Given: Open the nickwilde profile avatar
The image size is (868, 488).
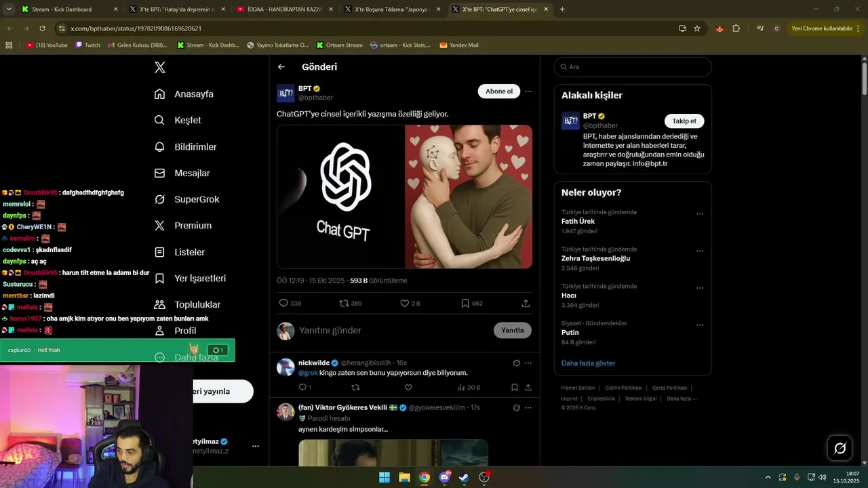Looking at the screenshot, I should point(285,367).
